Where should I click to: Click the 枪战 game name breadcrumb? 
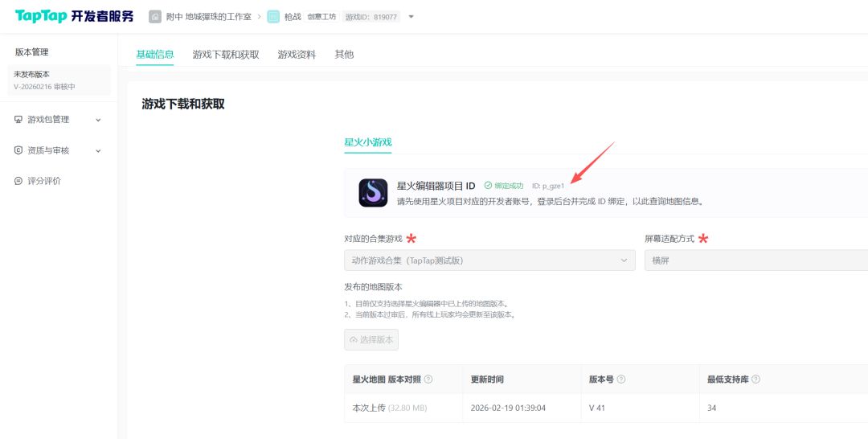[x=293, y=17]
